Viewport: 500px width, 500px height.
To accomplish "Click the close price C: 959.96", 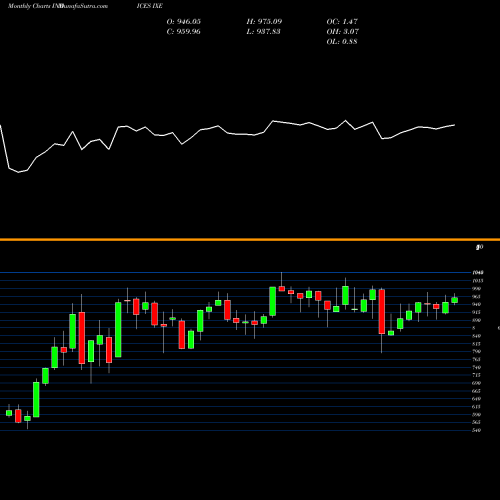I will [184, 32].
